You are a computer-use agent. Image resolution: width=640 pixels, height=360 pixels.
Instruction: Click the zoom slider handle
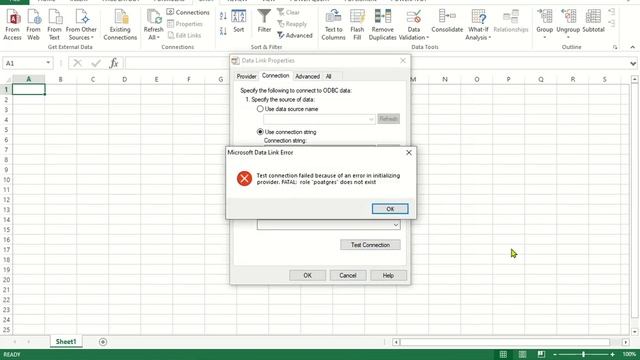pyautogui.click(x=583, y=354)
